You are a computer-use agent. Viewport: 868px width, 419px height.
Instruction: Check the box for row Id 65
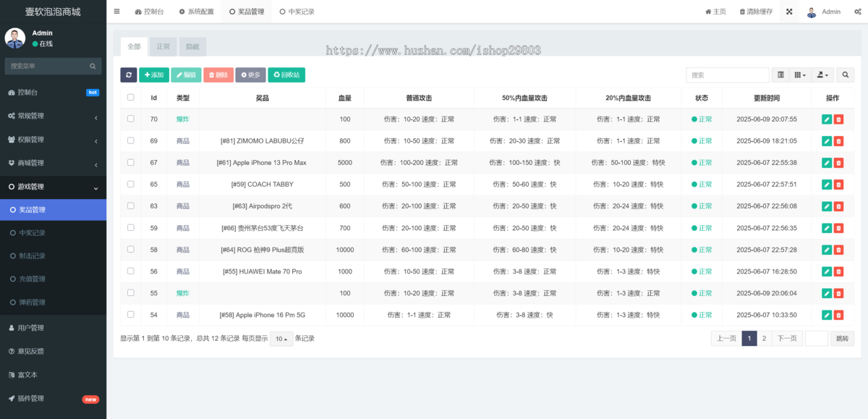point(131,184)
